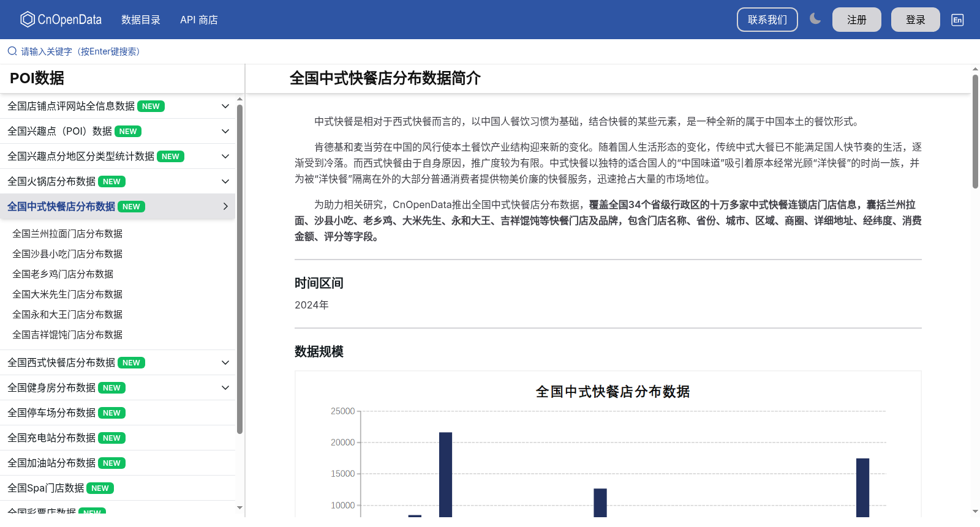The height and width of the screenshot is (527, 980).
Task: Open 全国店铺点评网站全信息数据 entry
Action: (x=71, y=107)
